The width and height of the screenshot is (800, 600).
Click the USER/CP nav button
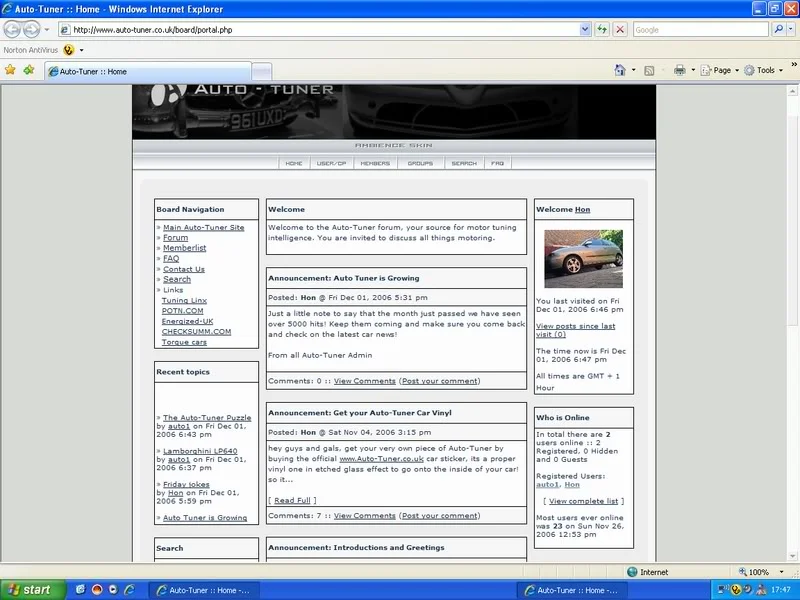[x=332, y=163]
